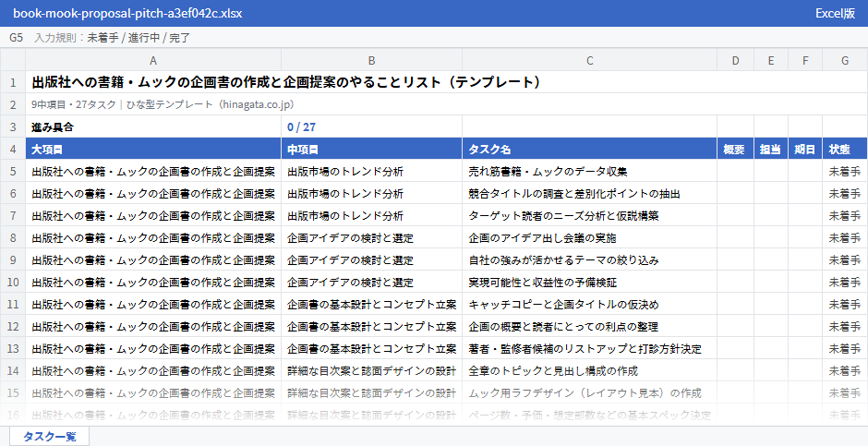This screenshot has width=868, height=446.
Task: Click cell キャッチコピーと企画タイトルの仮決め
Action: [589, 304]
